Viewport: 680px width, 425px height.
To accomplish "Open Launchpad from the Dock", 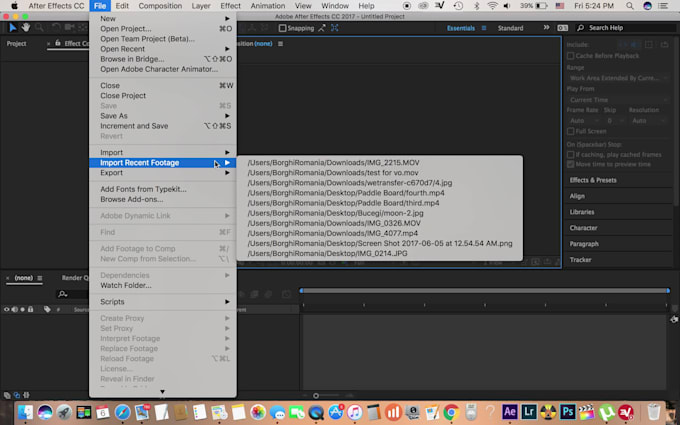I will 64,412.
